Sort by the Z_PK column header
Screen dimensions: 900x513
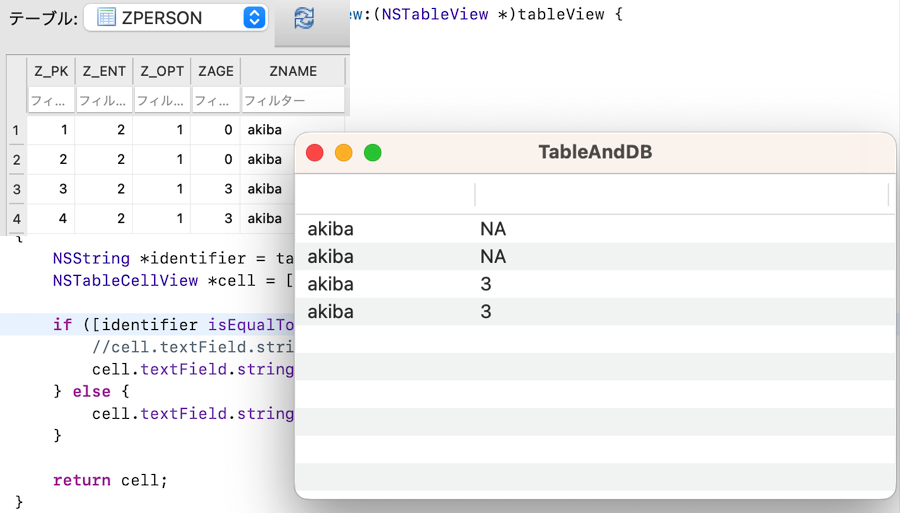[50, 71]
